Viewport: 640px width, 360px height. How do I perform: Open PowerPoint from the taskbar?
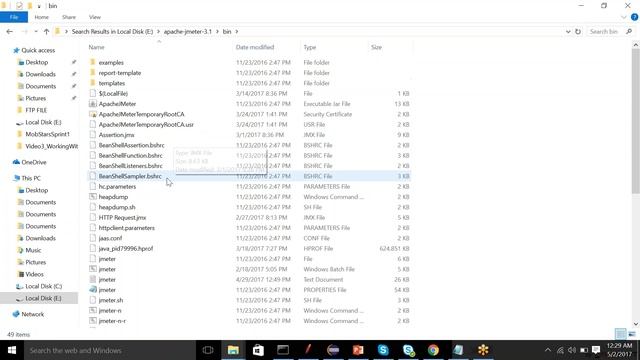click(x=358, y=350)
